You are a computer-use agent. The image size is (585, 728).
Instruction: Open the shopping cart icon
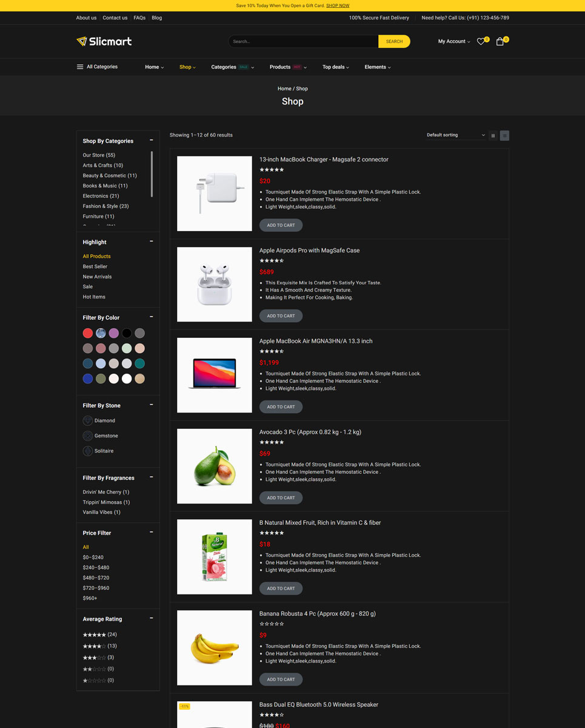500,42
